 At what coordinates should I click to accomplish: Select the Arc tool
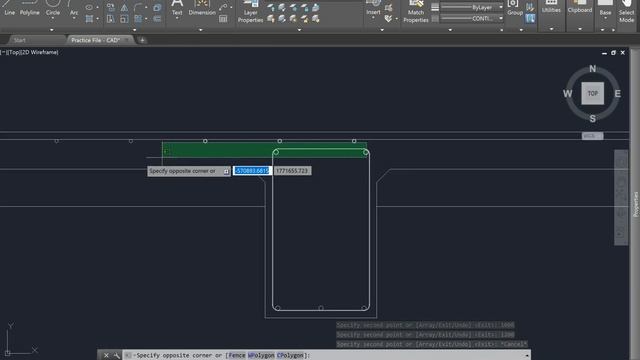click(74, 8)
